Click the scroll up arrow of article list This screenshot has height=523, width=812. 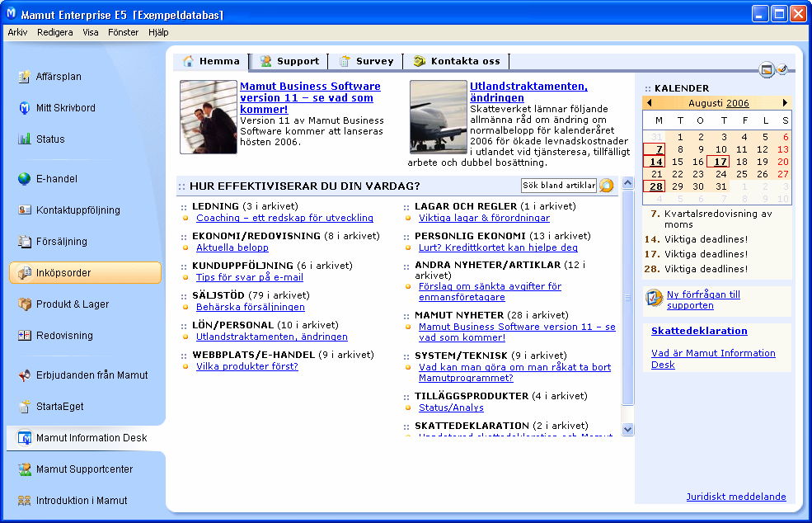(627, 183)
